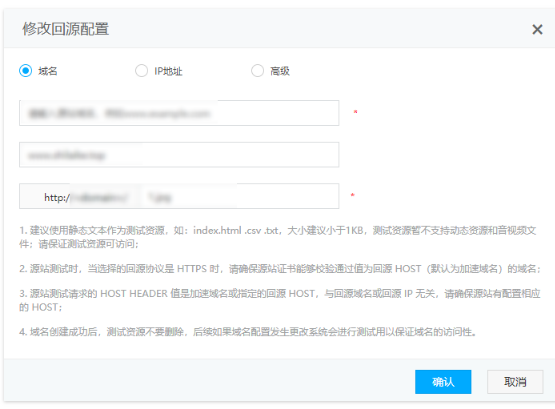Click the red asterisk beside the http field

click(353, 195)
